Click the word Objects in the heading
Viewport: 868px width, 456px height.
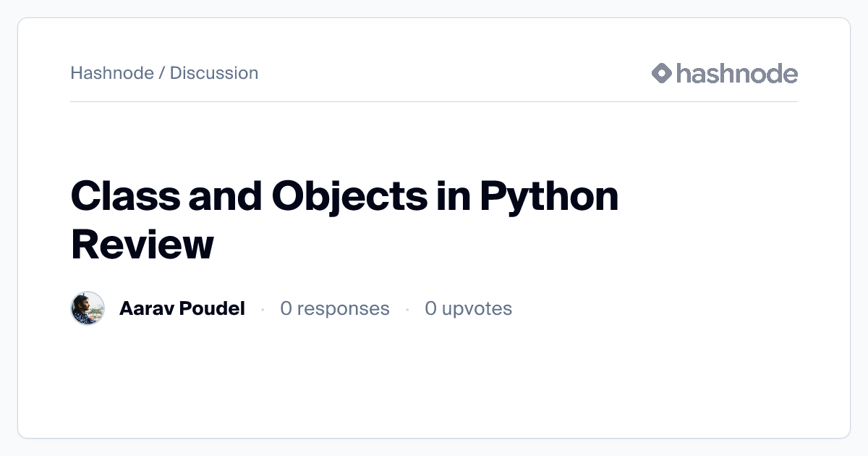[349, 196]
